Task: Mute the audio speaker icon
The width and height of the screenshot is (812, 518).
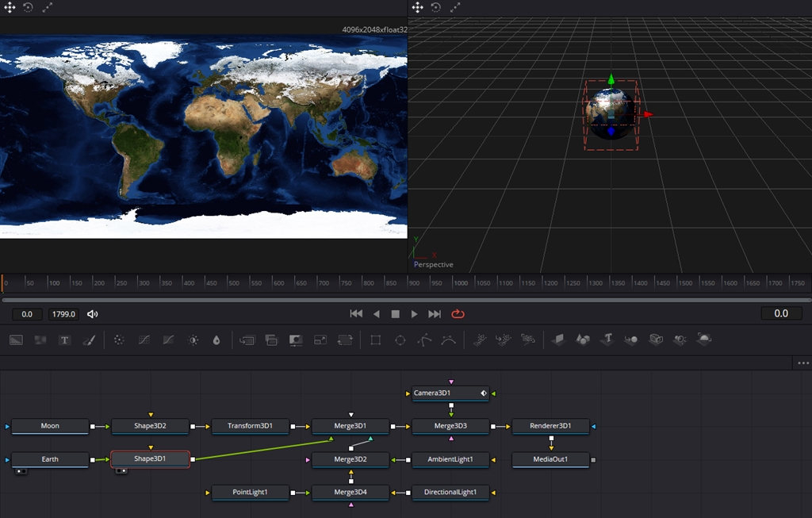Action: click(93, 314)
